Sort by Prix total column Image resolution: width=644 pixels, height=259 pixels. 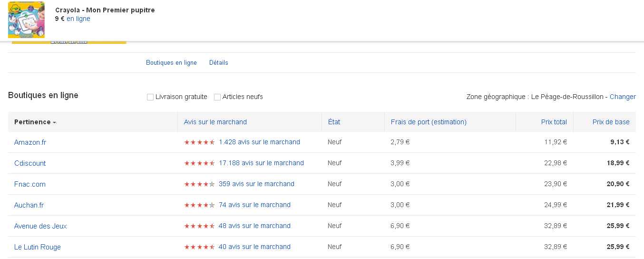point(554,122)
